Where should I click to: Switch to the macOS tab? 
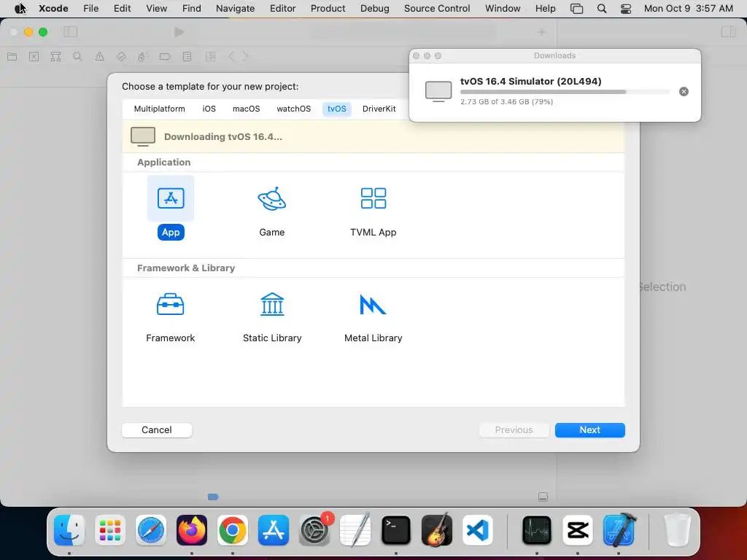(247, 109)
